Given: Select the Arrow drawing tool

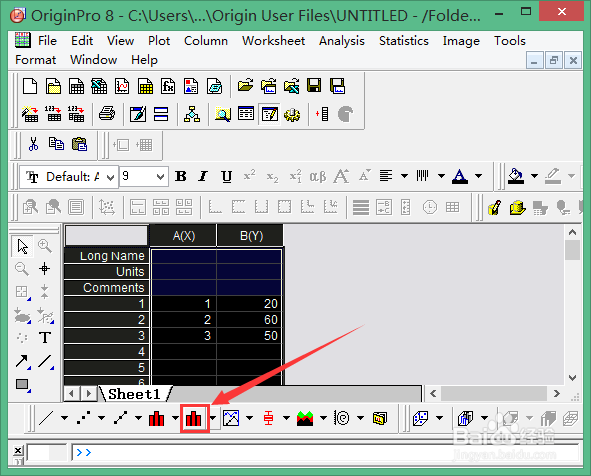Looking at the screenshot, I should [x=22, y=361].
